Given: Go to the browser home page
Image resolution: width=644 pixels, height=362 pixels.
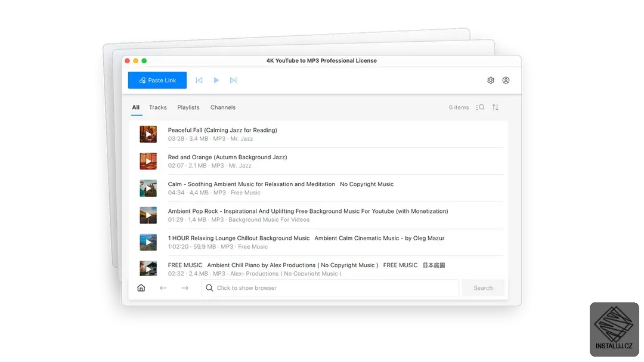Looking at the screenshot, I should point(141,288).
